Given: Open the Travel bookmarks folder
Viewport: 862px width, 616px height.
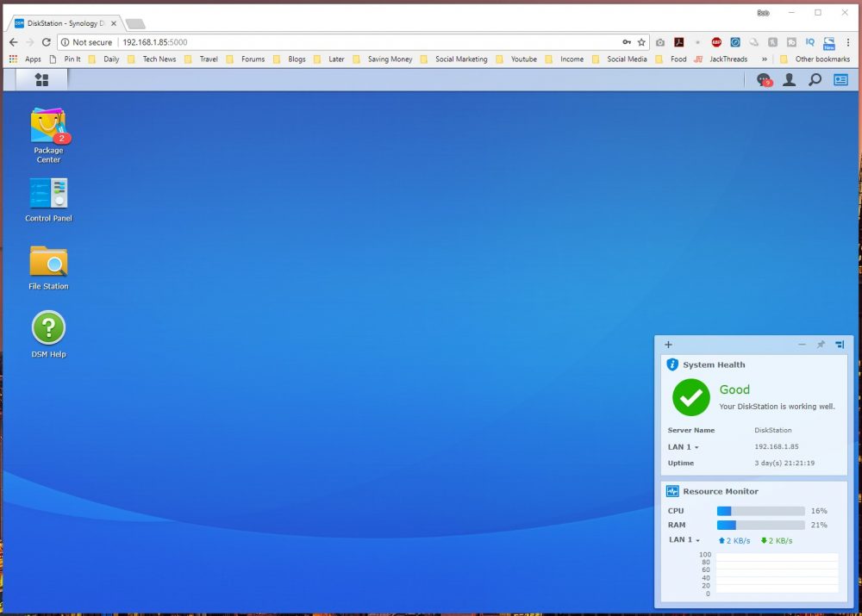Looking at the screenshot, I should coord(201,59).
